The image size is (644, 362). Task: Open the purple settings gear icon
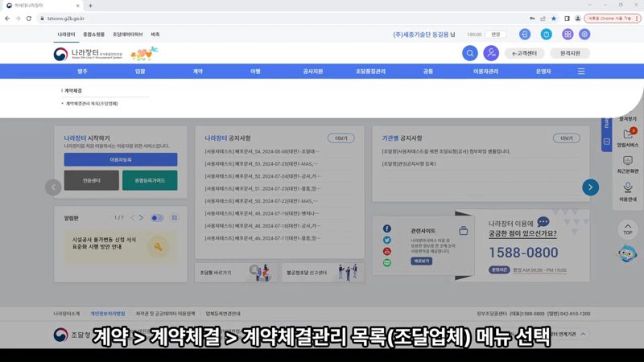pyautogui.click(x=584, y=35)
